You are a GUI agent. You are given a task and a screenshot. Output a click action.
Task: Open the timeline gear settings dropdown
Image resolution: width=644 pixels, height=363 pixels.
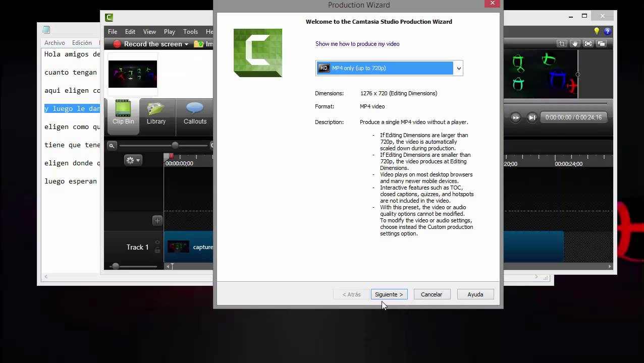pos(133,160)
